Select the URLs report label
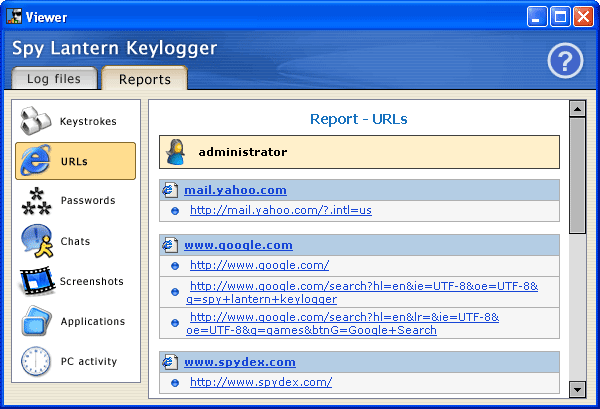The height and width of the screenshot is (409, 600). pyautogui.click(x=74, y=161)
